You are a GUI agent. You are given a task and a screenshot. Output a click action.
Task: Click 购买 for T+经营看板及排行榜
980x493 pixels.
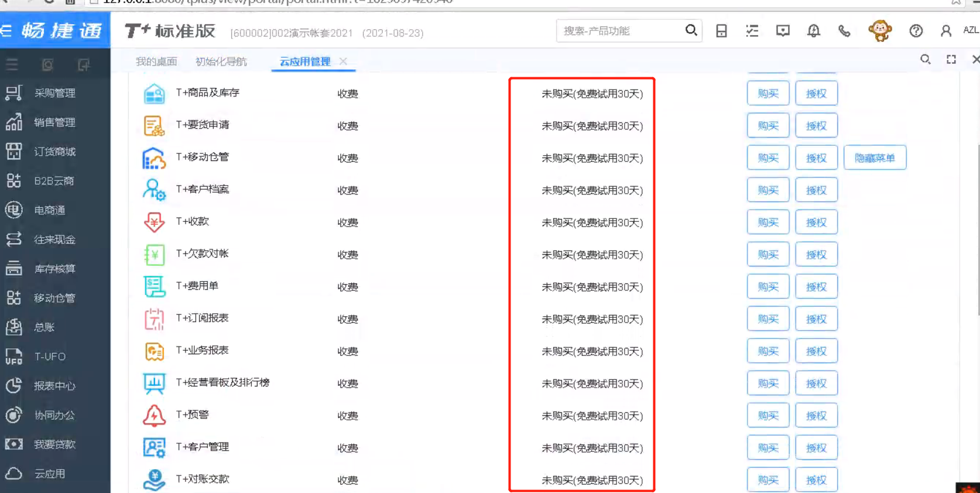(768, 384)
